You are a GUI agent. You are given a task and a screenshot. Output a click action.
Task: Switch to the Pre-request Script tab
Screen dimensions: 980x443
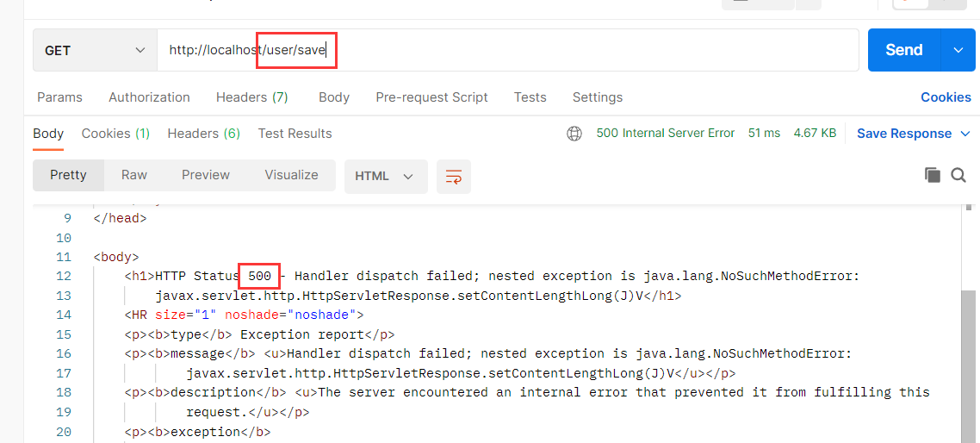pyautogui.click(x=431, y=97)
